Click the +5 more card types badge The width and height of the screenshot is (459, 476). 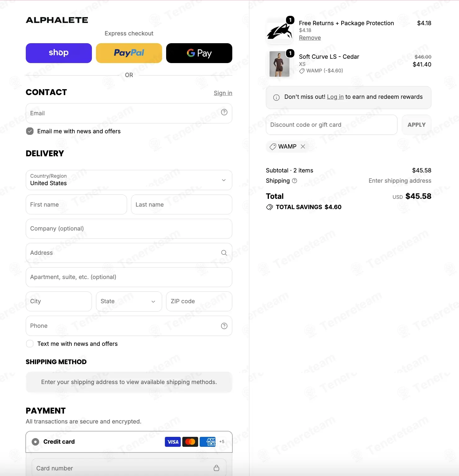[x=222, y=442]
